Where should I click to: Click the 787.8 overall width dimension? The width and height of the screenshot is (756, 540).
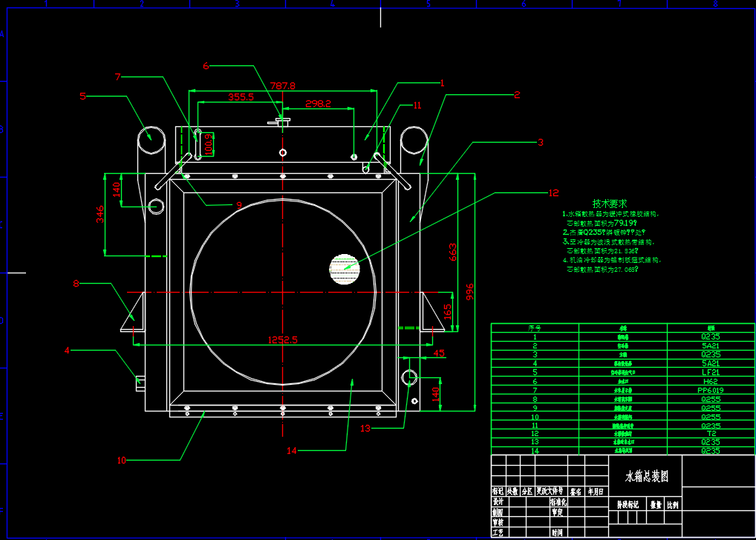pos(283,85)
